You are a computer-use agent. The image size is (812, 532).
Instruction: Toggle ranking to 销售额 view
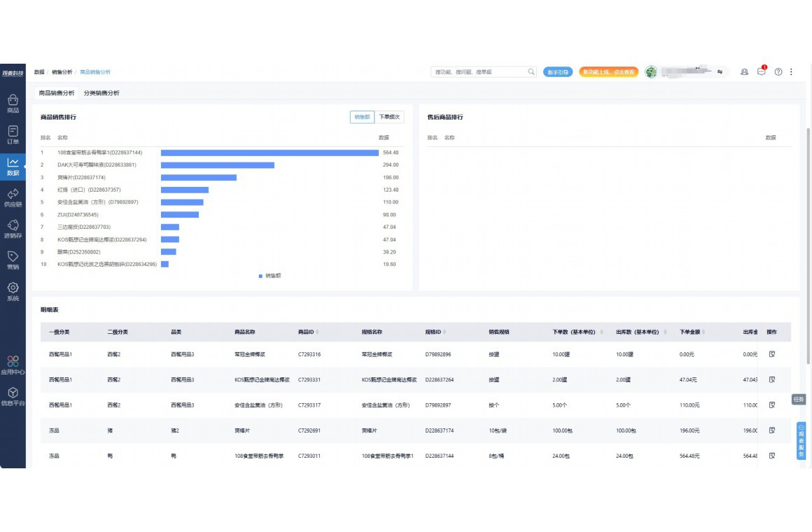click(361, 117)
